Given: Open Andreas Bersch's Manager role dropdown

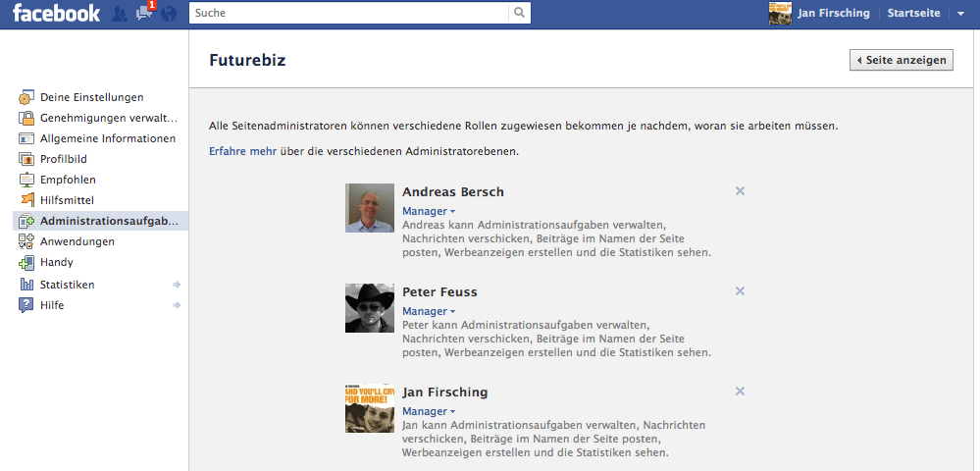Looking at the screenshot, I should coord(429,211).
